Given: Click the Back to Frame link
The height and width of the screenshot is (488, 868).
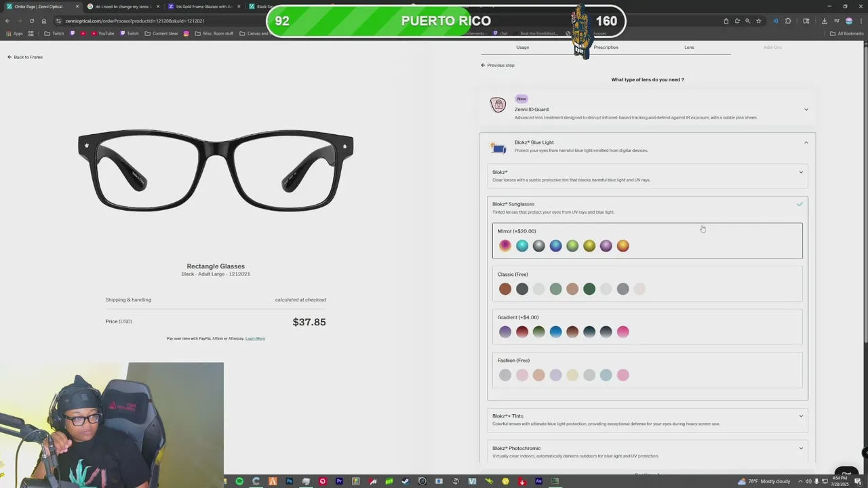Looking at the screenshot, I should pos(25,57).
